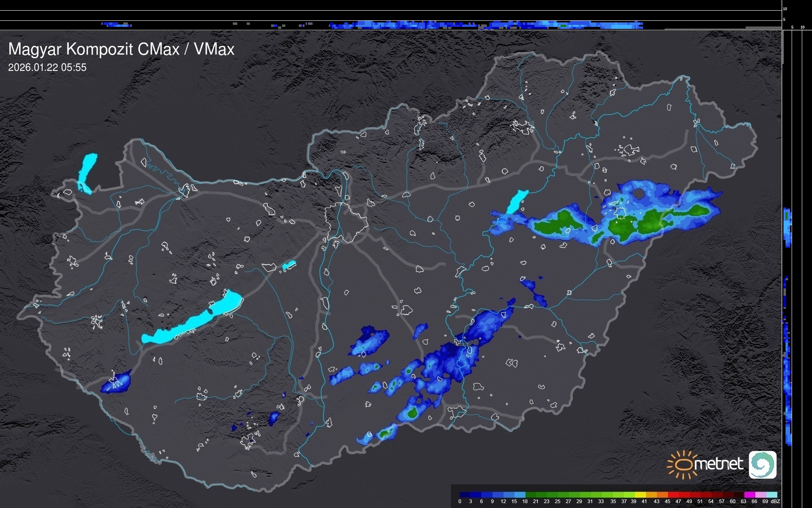Click the magenta 63 dBZ legend swatch
The image size is (812, 508).
tap(749, 495)
